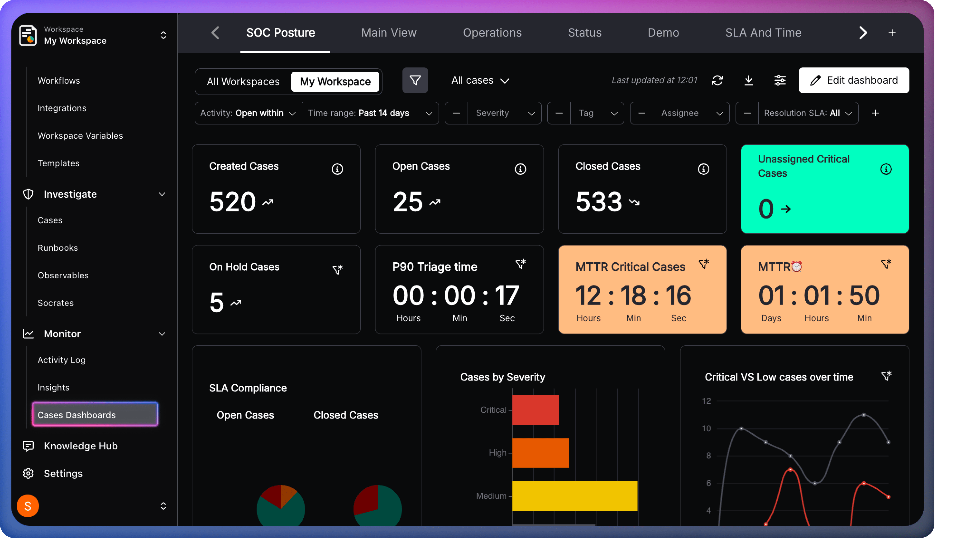
Task: Click the Edit dashboard button
Action: tap(854, 80)
